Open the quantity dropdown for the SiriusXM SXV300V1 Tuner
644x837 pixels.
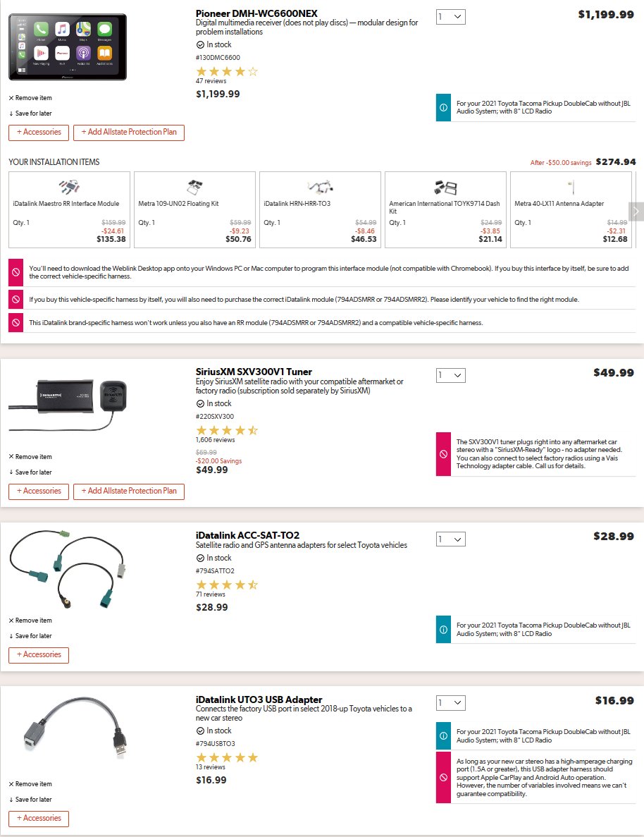point(451,375)
